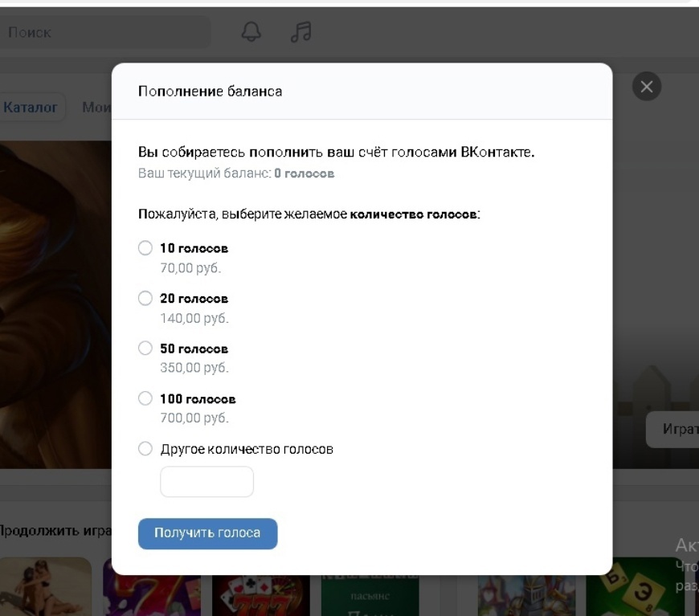Select the 20 голосов option
This screenshot has width=699, height=616.
pos(145,298)
